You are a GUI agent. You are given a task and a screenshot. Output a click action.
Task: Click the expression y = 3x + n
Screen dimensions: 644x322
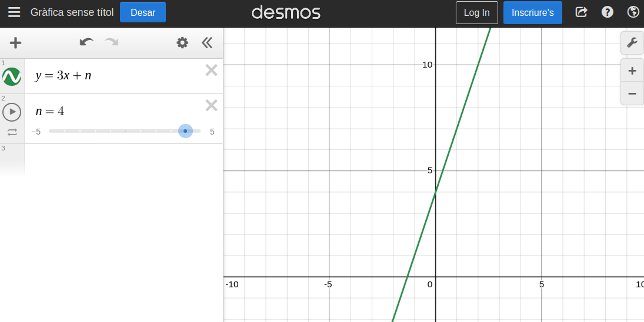point(64,75)
